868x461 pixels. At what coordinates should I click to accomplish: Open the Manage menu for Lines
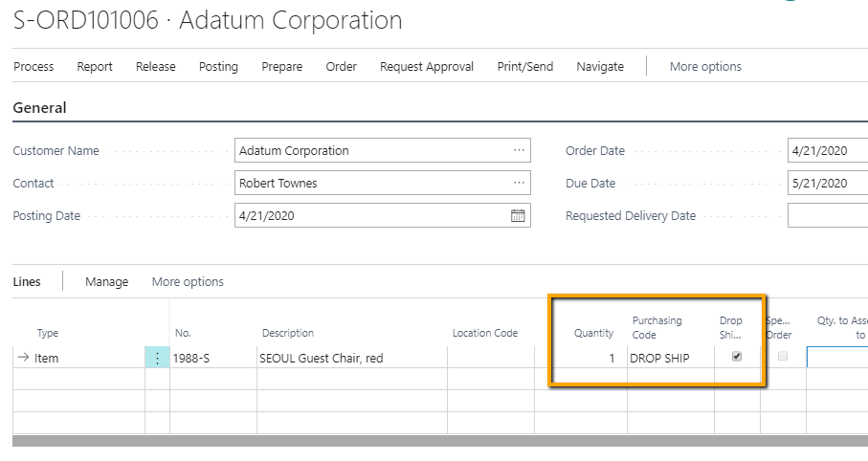(x=107, y=282)
